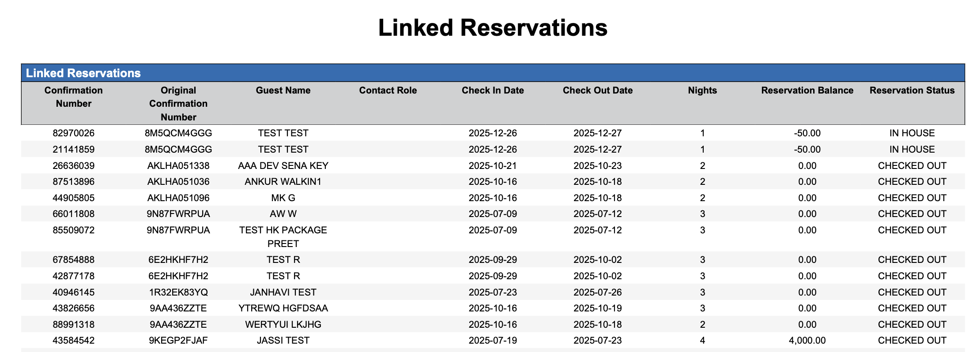
Task: Click the 4,000.00 reservation balance
Action: coord(807,341)
